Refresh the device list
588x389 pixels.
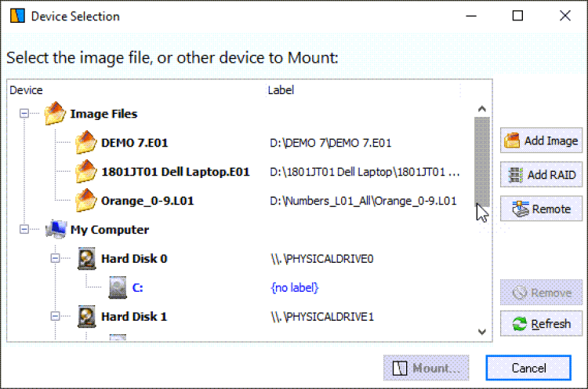tap(541, 324)
